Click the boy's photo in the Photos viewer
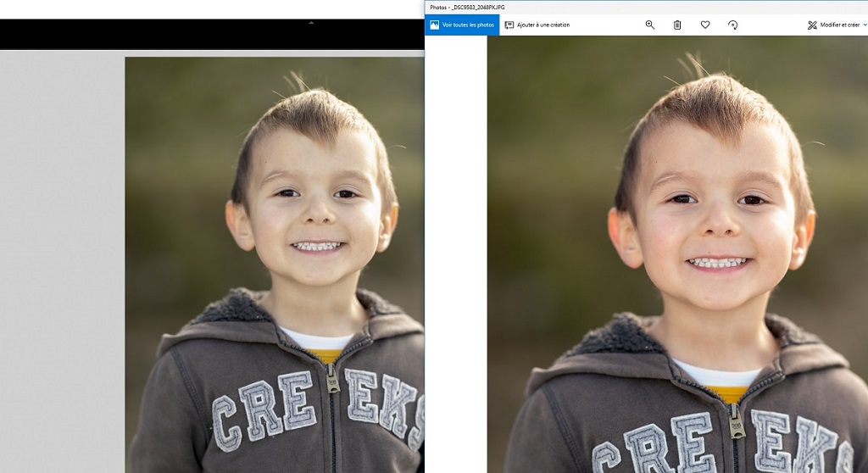Image resolution: width=868 pixels, height=473 pixels. [x=677, y=254]
